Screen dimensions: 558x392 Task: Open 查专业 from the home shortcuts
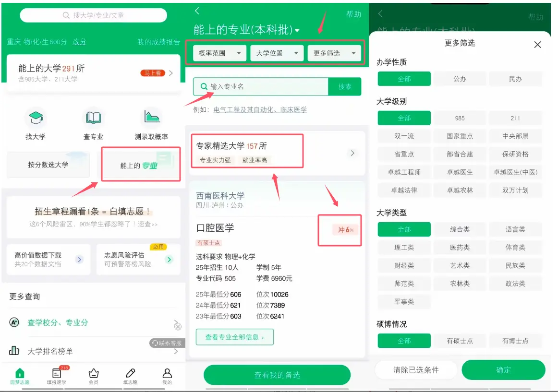click(x=93, y=123)
